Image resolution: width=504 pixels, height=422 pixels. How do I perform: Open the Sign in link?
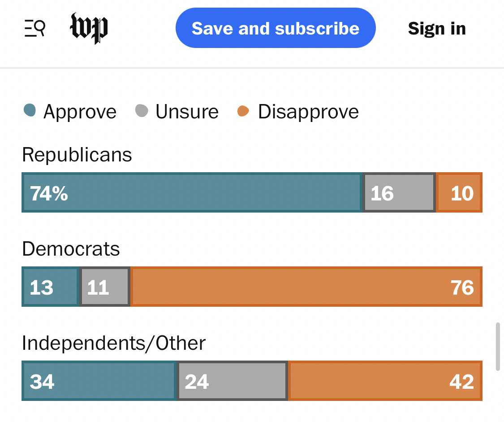436,29
